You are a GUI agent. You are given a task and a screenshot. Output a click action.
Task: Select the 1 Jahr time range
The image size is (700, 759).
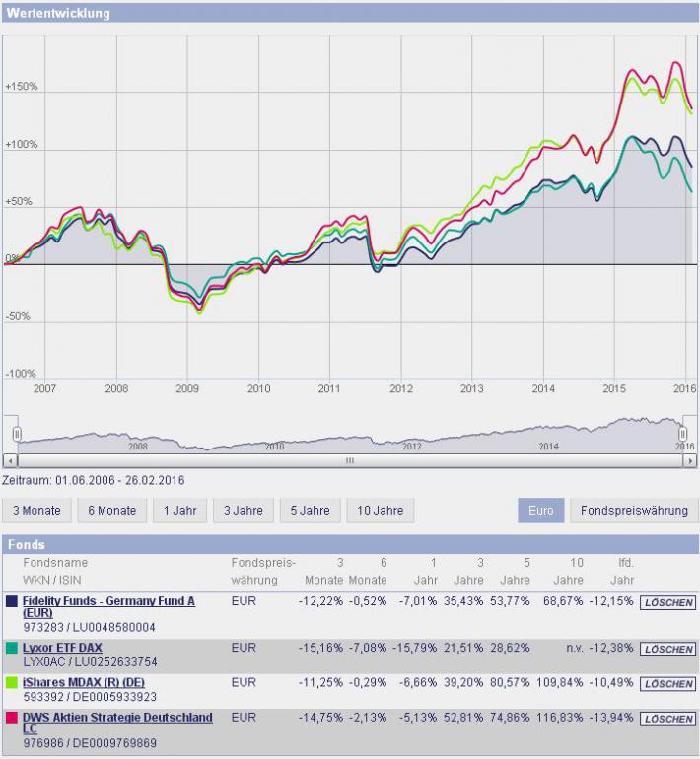[180, 511]
